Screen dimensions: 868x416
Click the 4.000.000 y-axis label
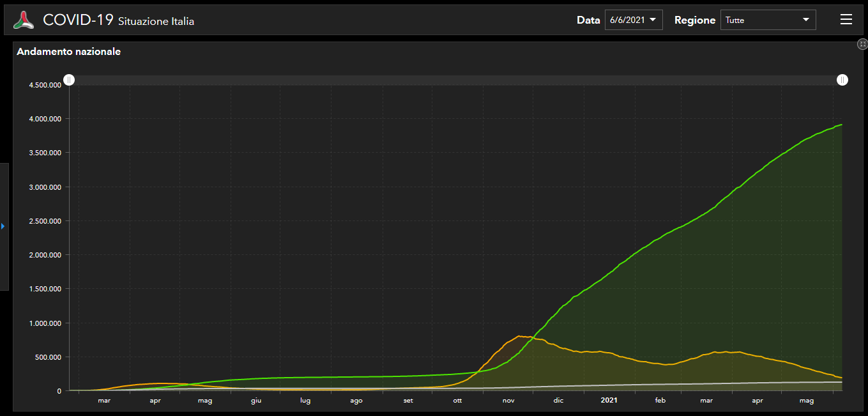click(x=45, y=119)
